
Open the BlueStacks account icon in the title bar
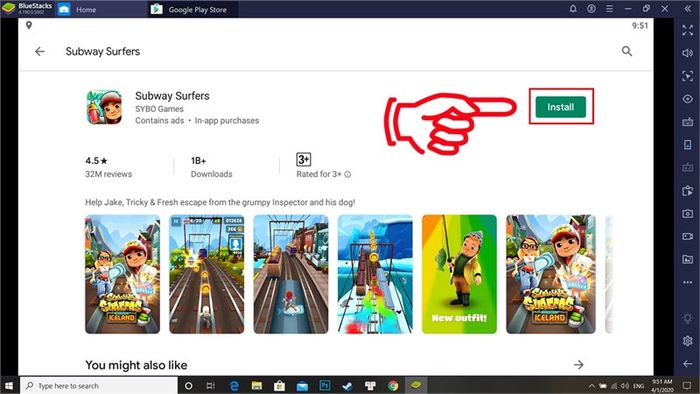pyautogui.click(x=591, y=8)
